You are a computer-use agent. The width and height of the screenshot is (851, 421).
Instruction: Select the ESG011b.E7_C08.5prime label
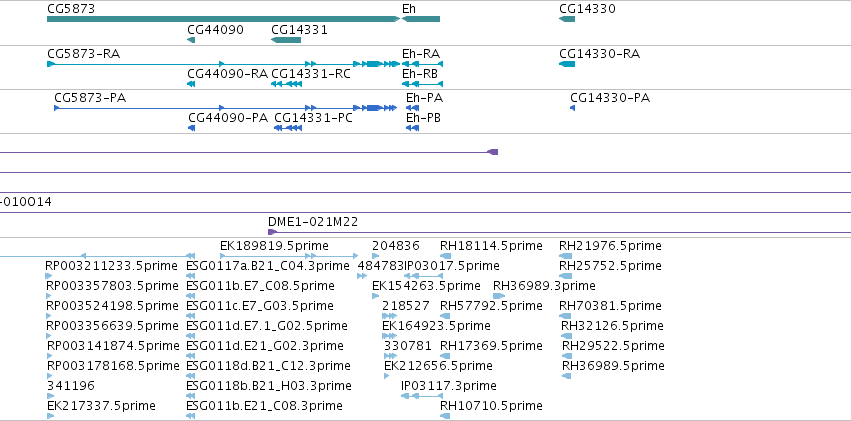261,286
